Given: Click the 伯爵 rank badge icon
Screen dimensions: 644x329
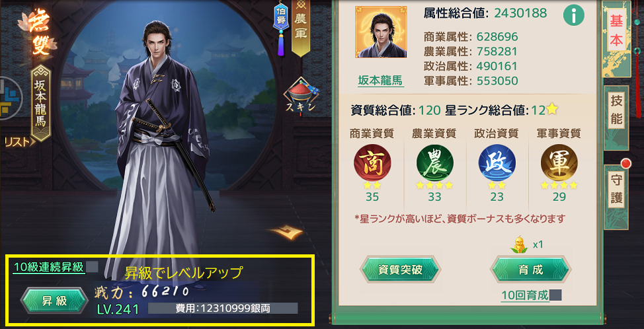Looking at the screenshot, I should (x=281, y=28).
